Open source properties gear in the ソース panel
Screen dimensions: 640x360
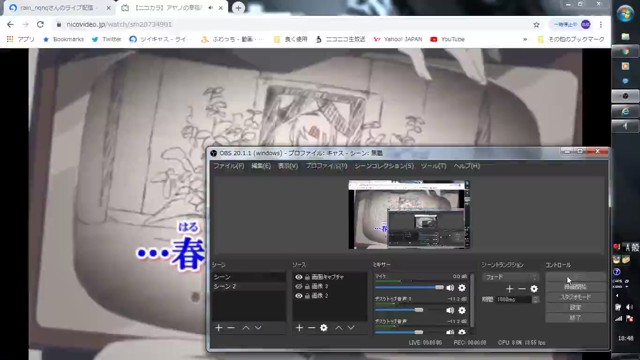pyautogui.click(x=324, y=328)
